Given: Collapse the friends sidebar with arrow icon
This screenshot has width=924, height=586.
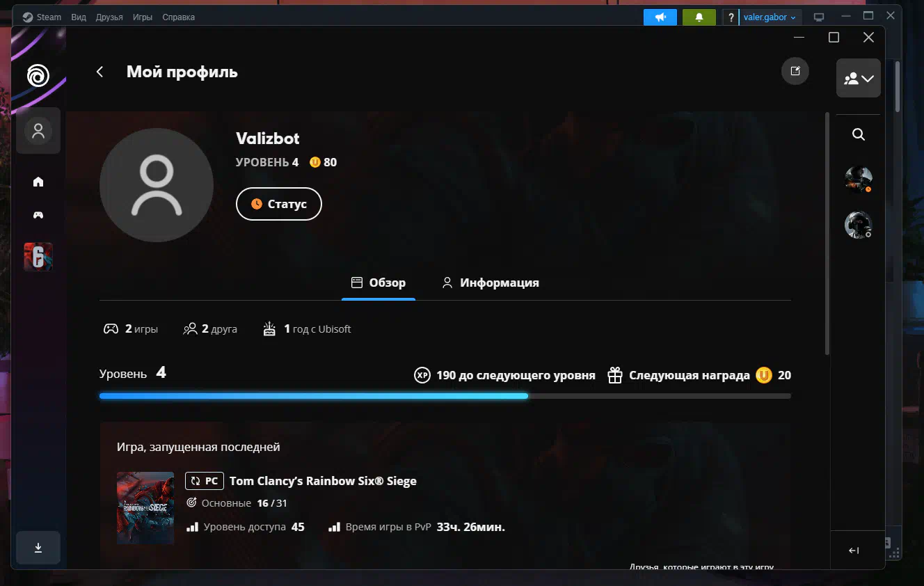Looking at the screenshot, I should pos(854,551).
